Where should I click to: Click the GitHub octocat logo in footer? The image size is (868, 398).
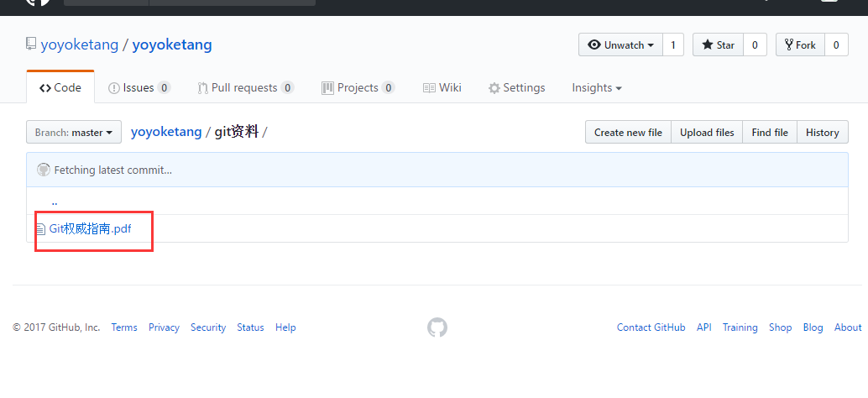pyautogui.click(x=437, y=327)
